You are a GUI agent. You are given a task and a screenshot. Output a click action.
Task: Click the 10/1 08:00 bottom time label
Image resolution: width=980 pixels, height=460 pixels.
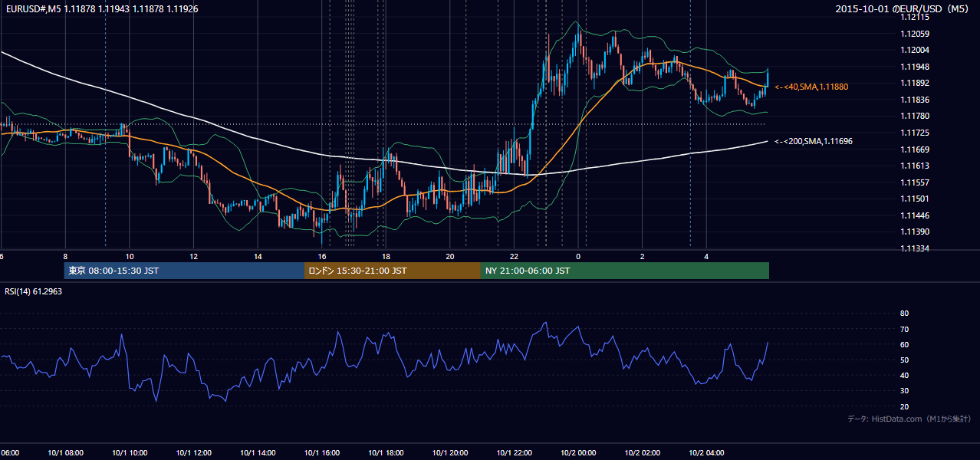click(x=65, y=453)
